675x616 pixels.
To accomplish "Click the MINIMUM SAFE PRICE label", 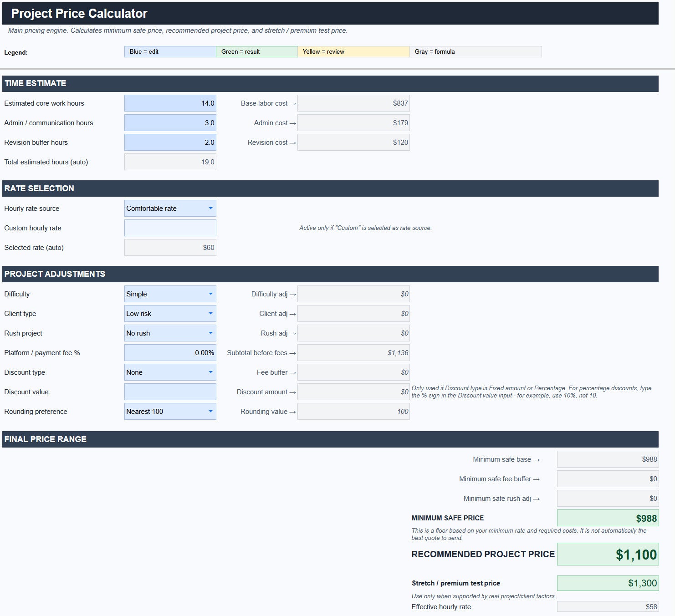I will [x=448, y=518].
